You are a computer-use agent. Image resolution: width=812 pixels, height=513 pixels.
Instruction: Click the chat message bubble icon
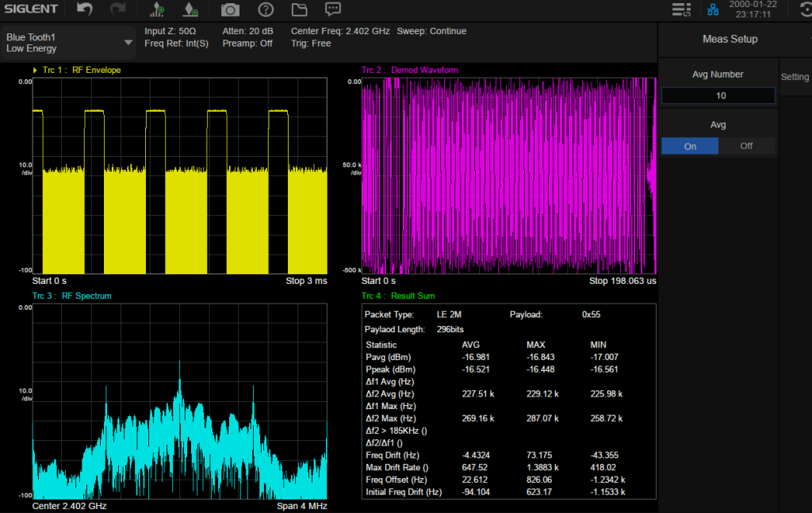(x=334, y=10)
